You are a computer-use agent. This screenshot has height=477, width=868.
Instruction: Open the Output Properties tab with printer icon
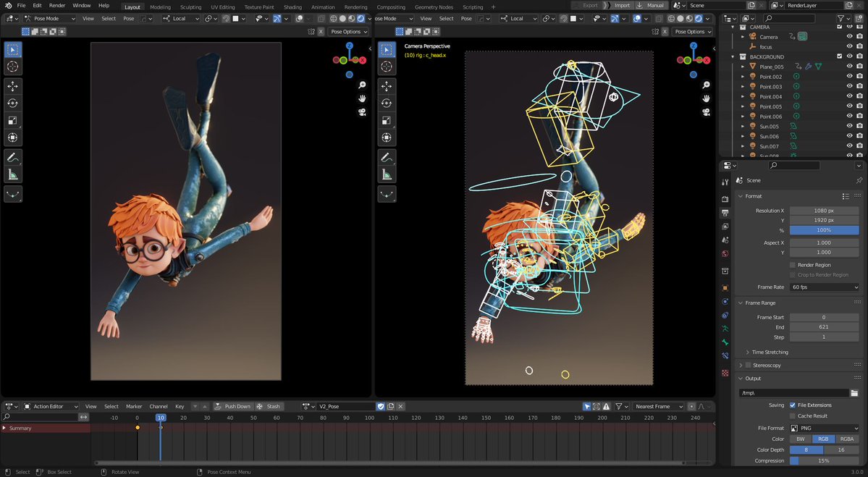point(725,212)
